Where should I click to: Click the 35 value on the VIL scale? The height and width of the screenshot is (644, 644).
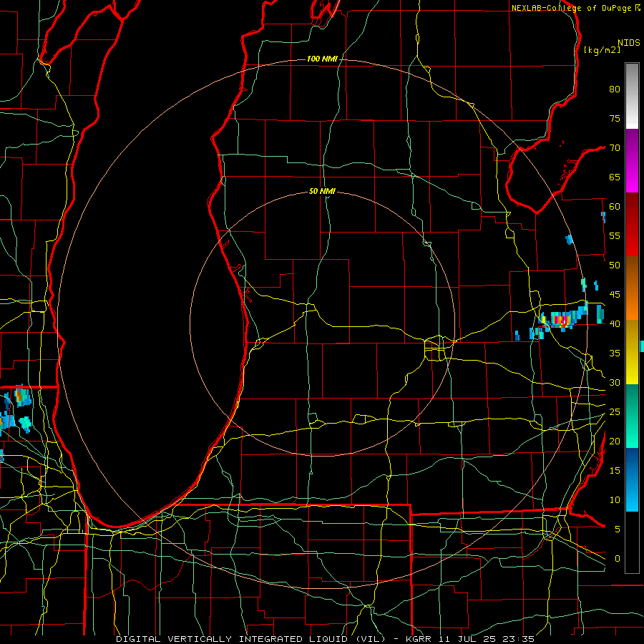tap(615, 353)
